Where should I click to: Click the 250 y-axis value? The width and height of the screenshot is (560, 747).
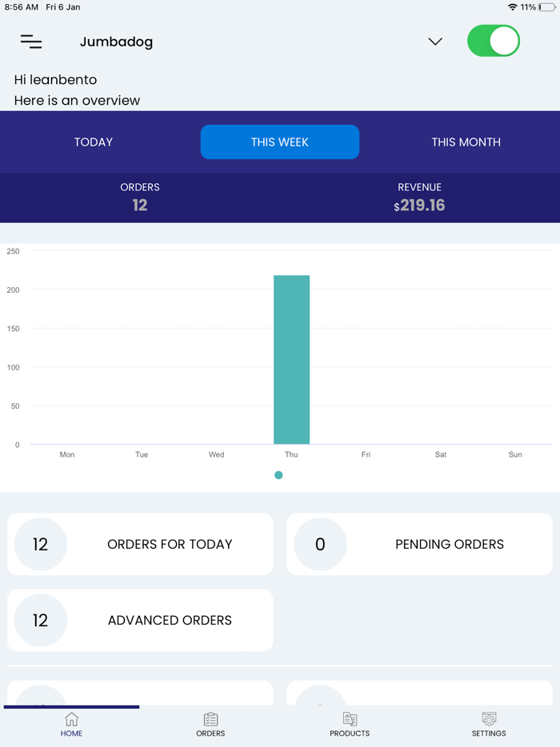pos(14,251)
